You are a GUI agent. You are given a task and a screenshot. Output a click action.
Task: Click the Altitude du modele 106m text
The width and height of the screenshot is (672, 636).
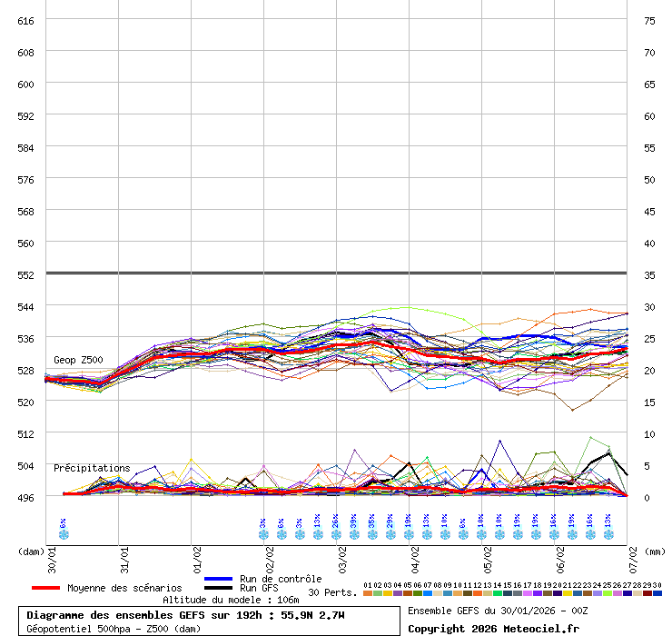[x=218, y=600]
